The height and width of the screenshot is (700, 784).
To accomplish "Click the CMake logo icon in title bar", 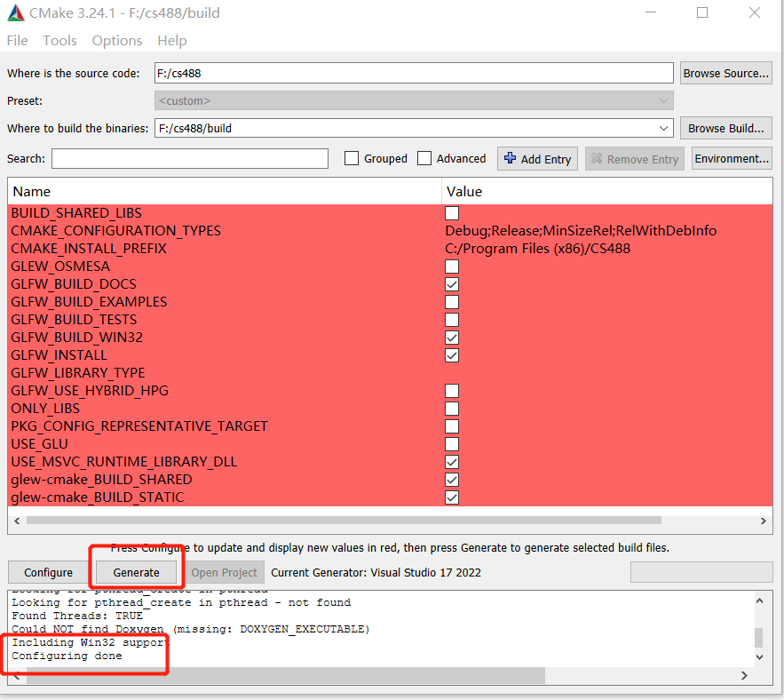I will click(15, 13).
